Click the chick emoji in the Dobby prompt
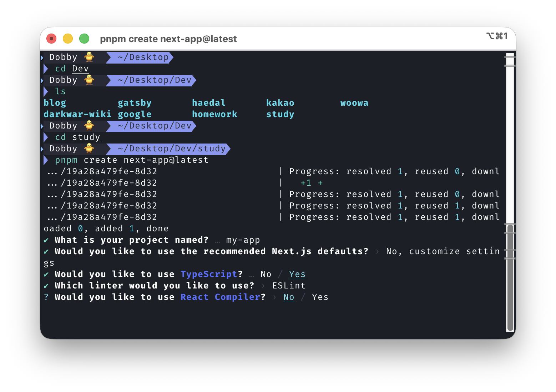The image size is (556, 392). [x=89, y=57]
